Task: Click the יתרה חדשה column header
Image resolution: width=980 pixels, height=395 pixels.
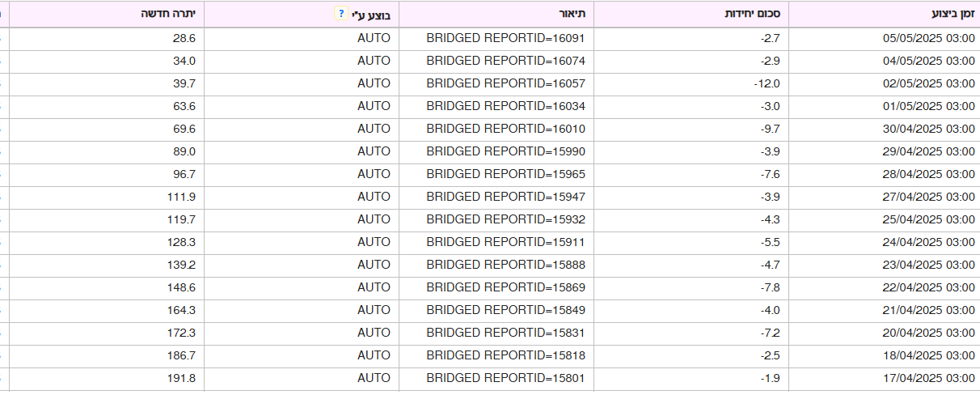Action: pyautogui.click(x=107, y=15)
